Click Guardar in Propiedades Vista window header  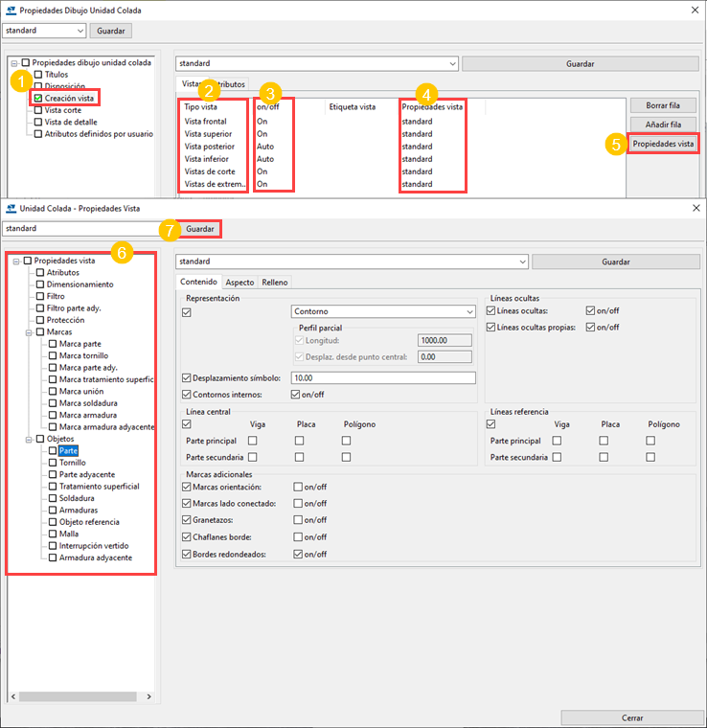pyautogui.click(x=200, y=229)
